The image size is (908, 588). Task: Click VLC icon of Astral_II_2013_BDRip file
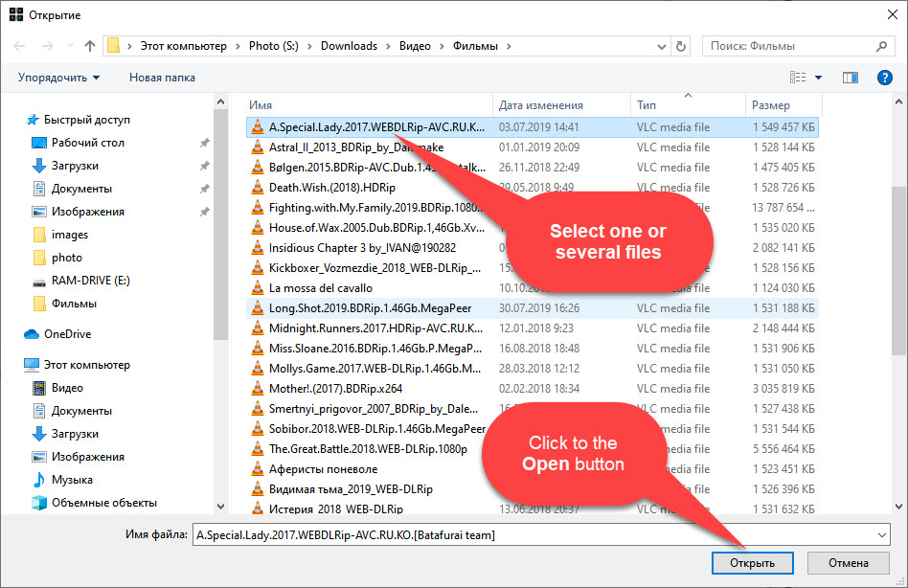click(x=257, y=147)
